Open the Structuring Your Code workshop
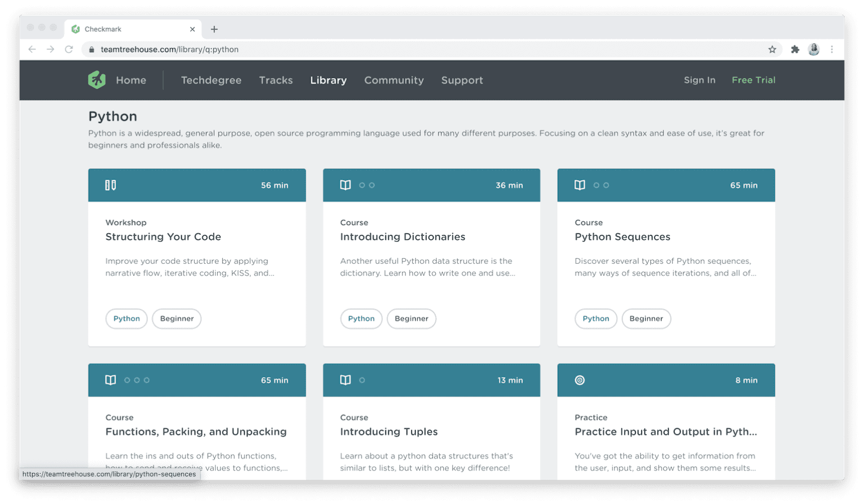This screenshot has width=864, height=504. (x=163, y=237)
